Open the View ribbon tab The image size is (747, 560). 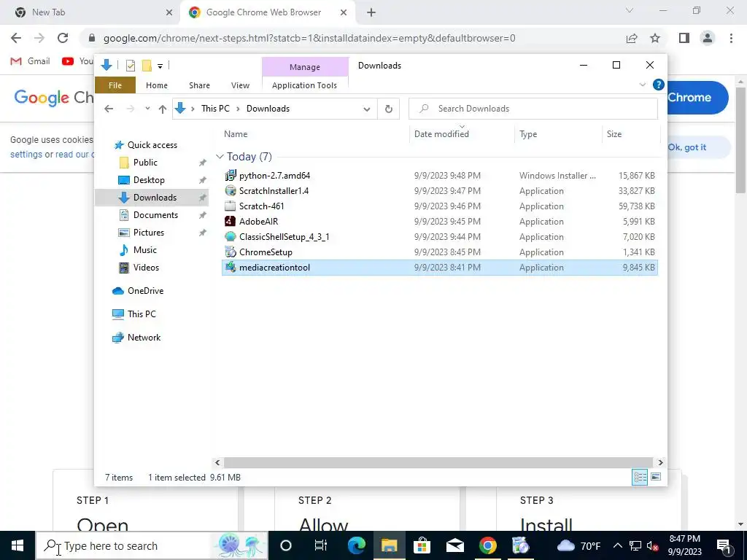pos(240,85)
